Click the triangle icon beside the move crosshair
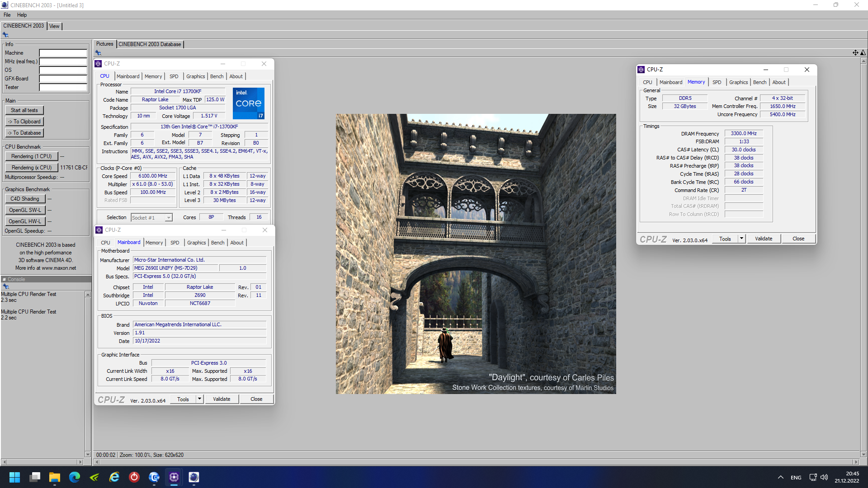The height and width of the screenshot is (488, 868). click(x=863, y=53)
